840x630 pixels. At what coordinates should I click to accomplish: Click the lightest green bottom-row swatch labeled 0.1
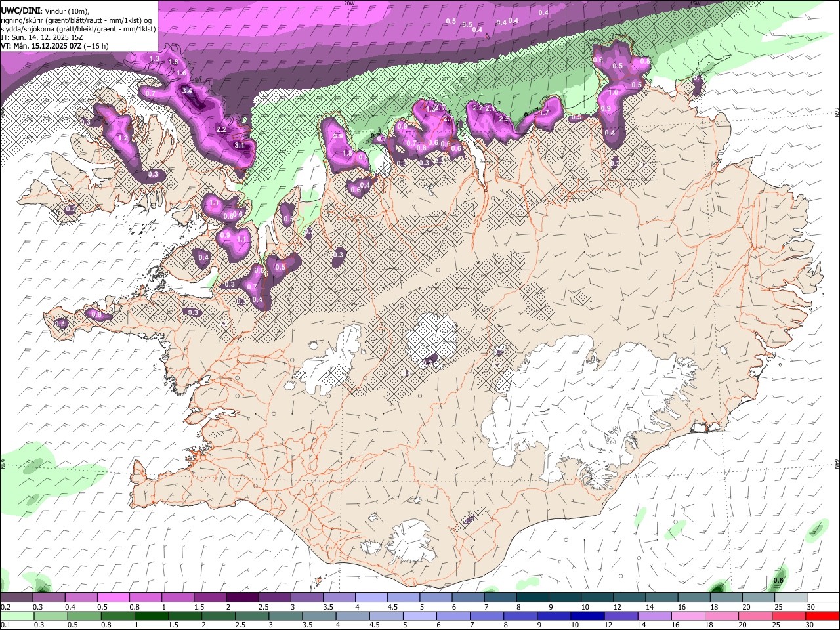pyautogui.click(x=16, y=616)
